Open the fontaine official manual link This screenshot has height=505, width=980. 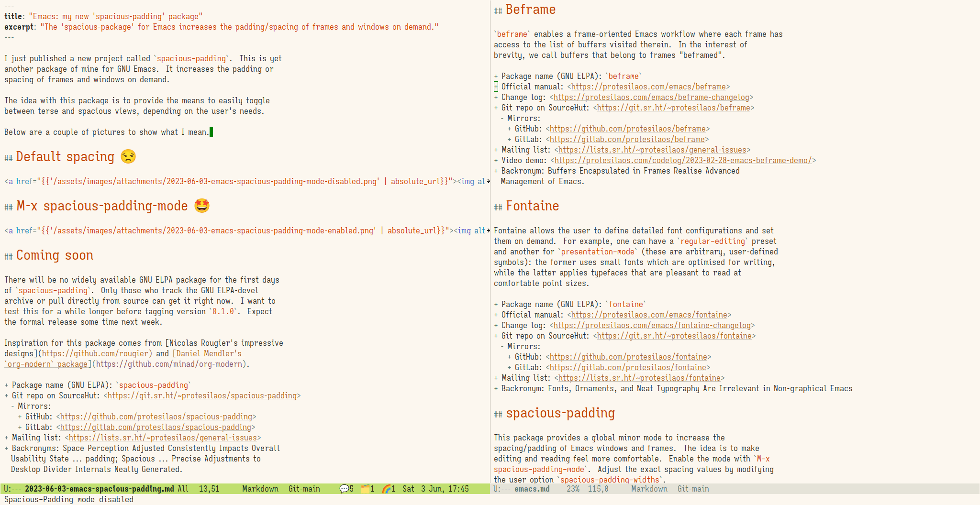(649, 315)
